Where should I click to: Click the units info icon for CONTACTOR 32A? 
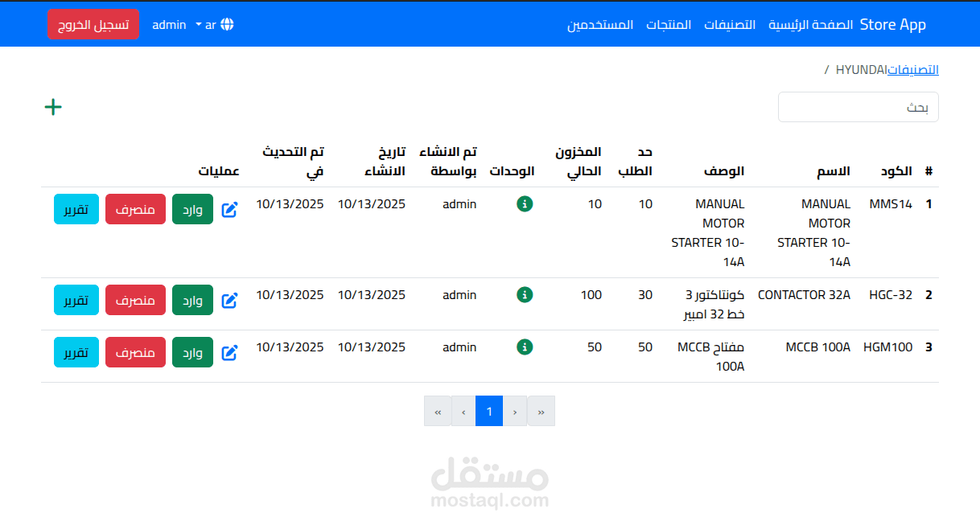coord(525,295)
